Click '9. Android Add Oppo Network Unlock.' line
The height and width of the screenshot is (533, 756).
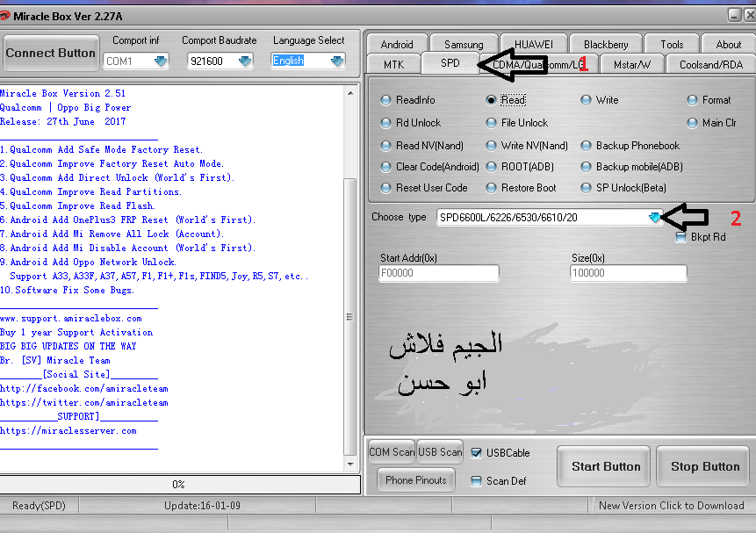point(88,263)
